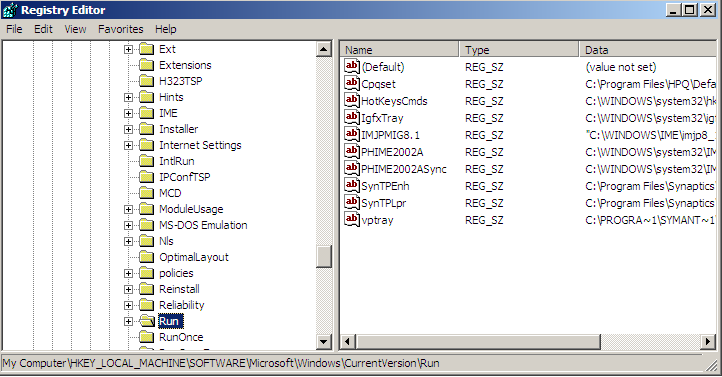Click the IMJPMIG8.1 string value icon
722x377 pixels.
pos(352,134)
